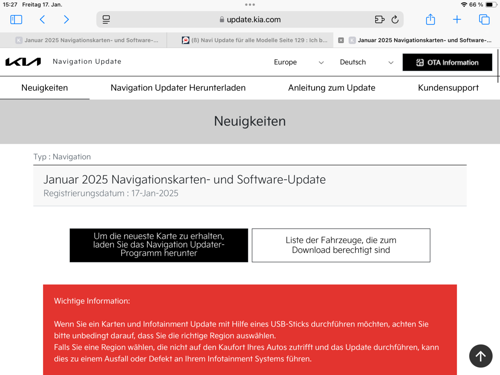Reload the page
Image resolution: width=500 pixels, height=375 pixels.
tap(395, 20)
